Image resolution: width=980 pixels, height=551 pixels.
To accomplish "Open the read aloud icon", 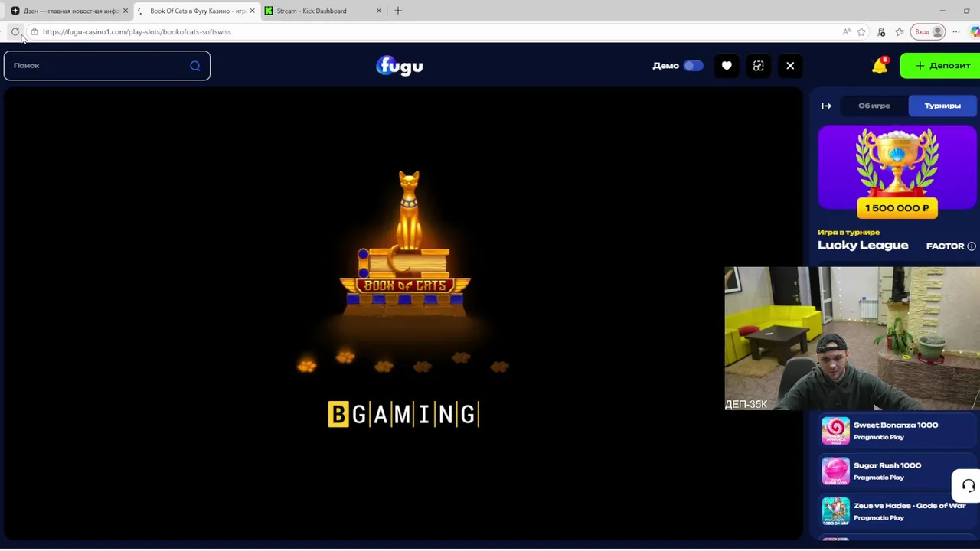I will [846, 31].
